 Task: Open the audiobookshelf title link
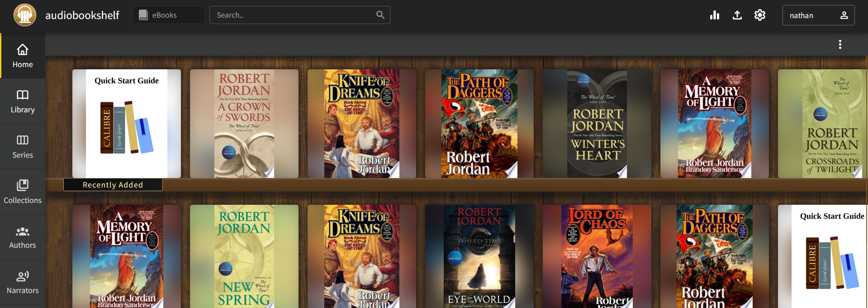[x=82, y=15]
